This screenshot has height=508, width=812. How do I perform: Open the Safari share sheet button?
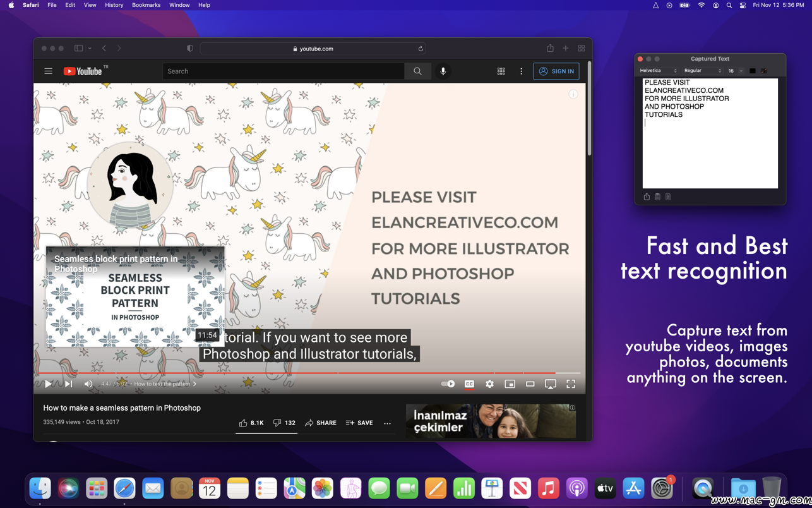point(550,48)
